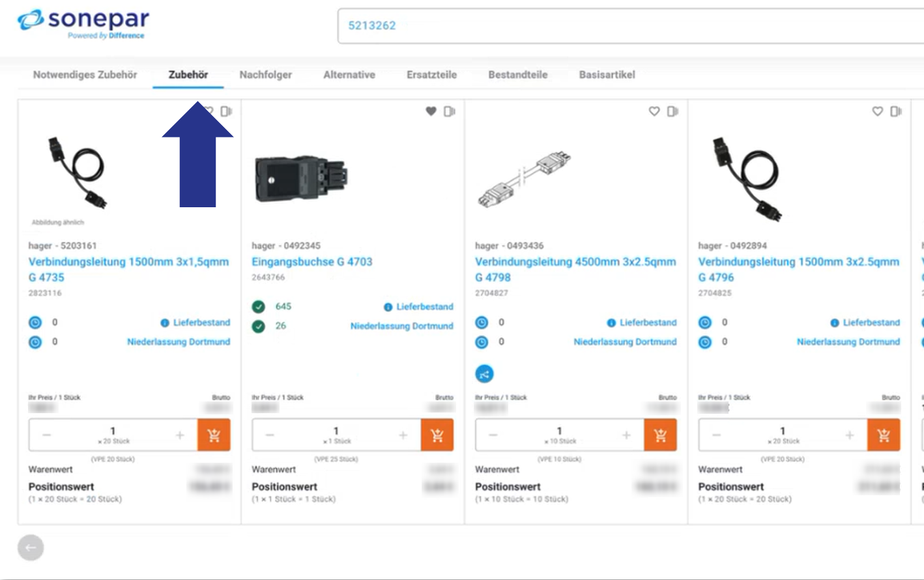
Task: Add G 4796 to cart
Action: tap(884, 435)
